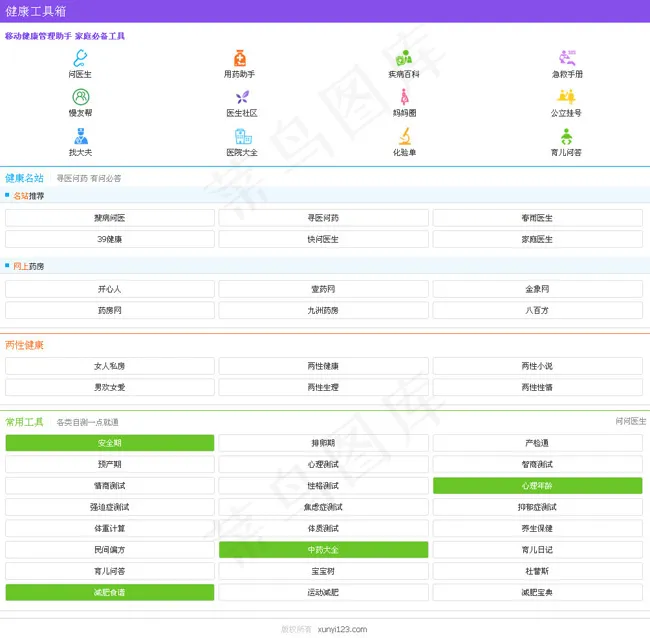Screen dimensions: 650x638
Task: Open the 问医生 stethoscope icon
Action: (x=80, y=59)
